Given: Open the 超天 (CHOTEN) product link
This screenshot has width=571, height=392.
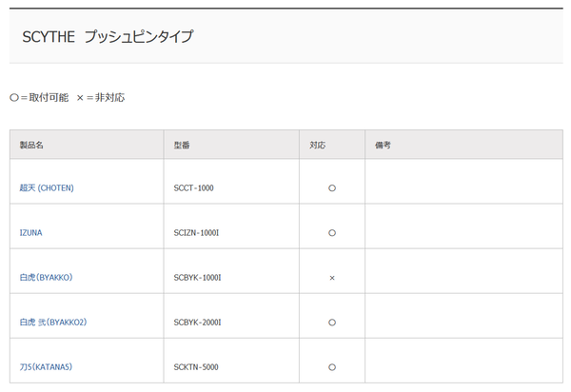Looking at the screenshot, I should [x=47, y=187].
